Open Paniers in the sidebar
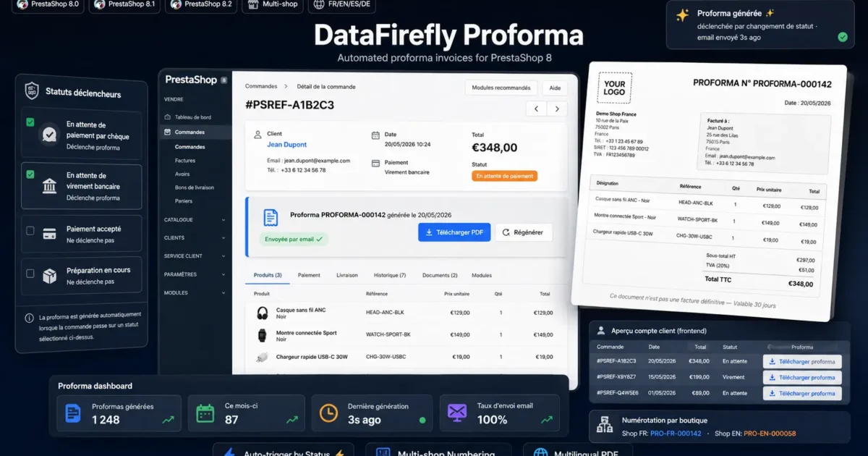Screen dimensions: 868x456 pos(184,201)
